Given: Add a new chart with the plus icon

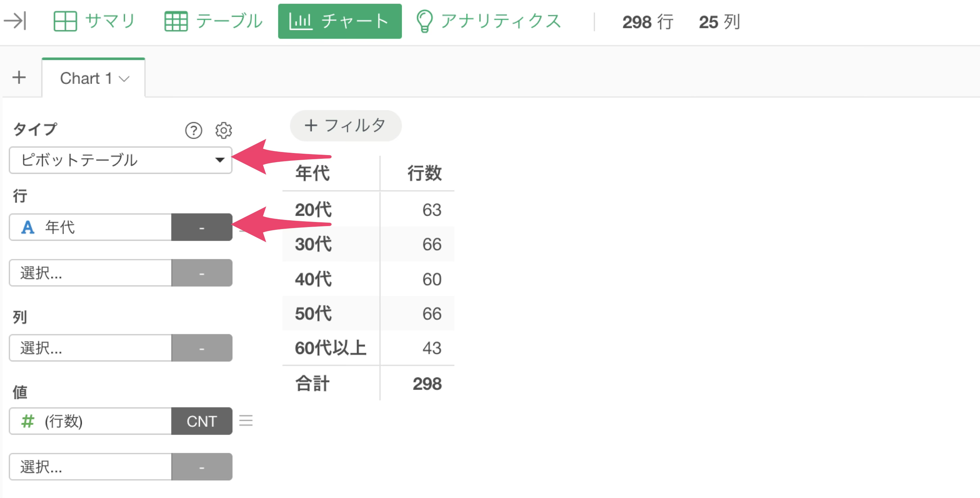Looking at the screenshot, I should point(19,77).
